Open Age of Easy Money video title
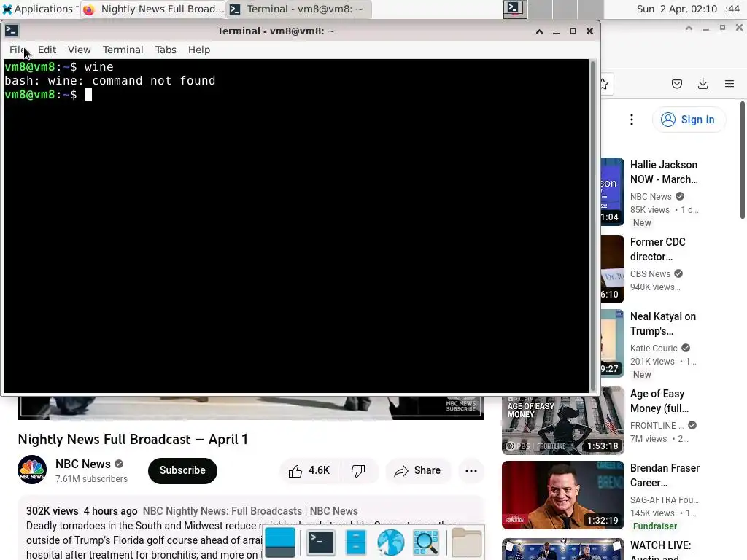The height and width of the screenshot is (560, 747). coord(659,401)
